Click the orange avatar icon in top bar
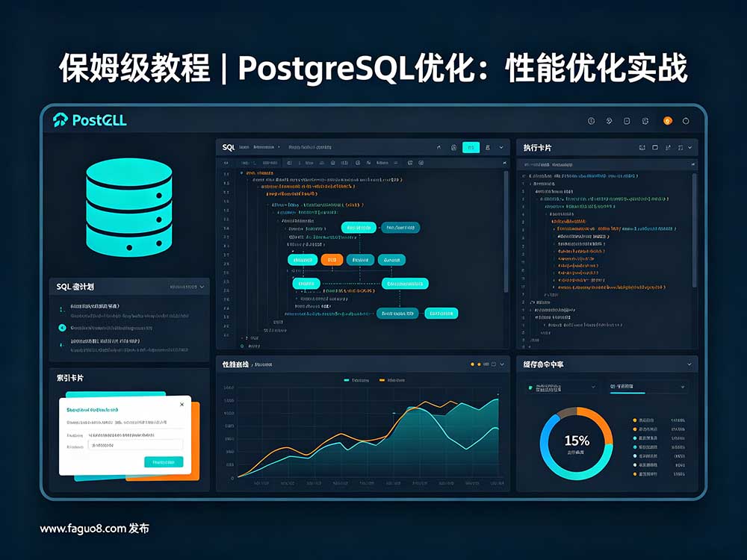747x560 pixels. 667,121
